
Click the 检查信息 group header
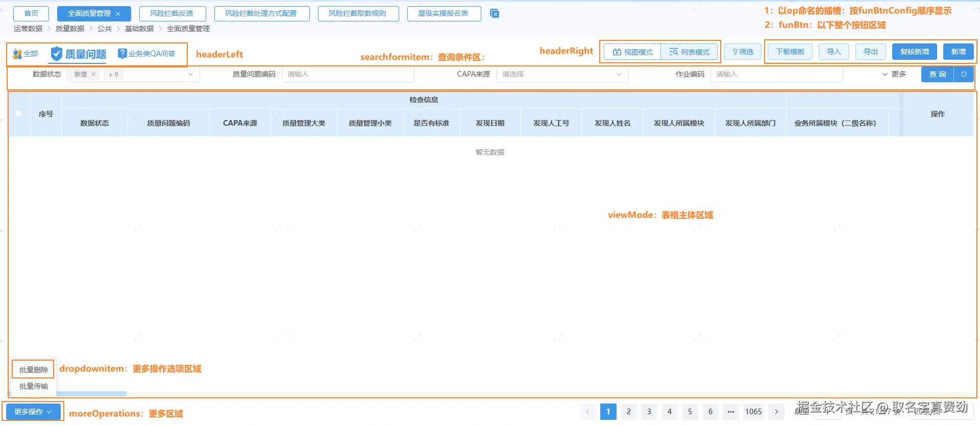[424, 100]
